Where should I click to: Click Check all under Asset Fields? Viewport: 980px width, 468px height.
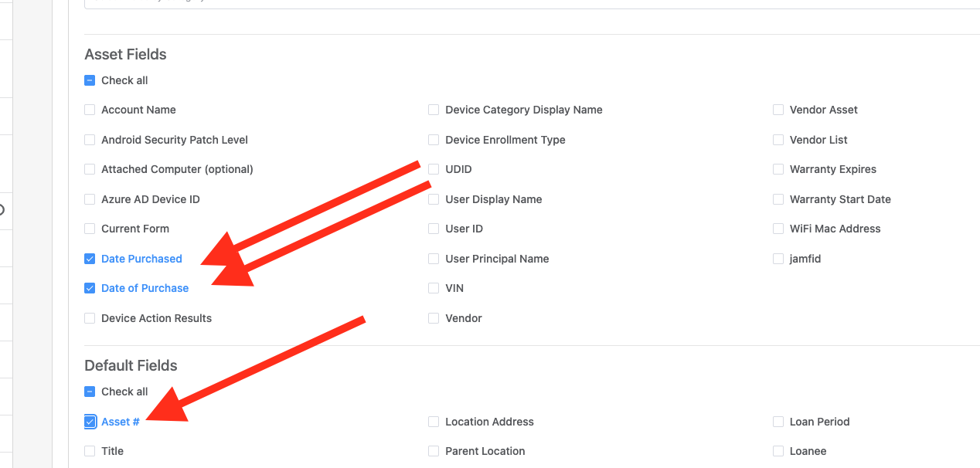point(90,80)
